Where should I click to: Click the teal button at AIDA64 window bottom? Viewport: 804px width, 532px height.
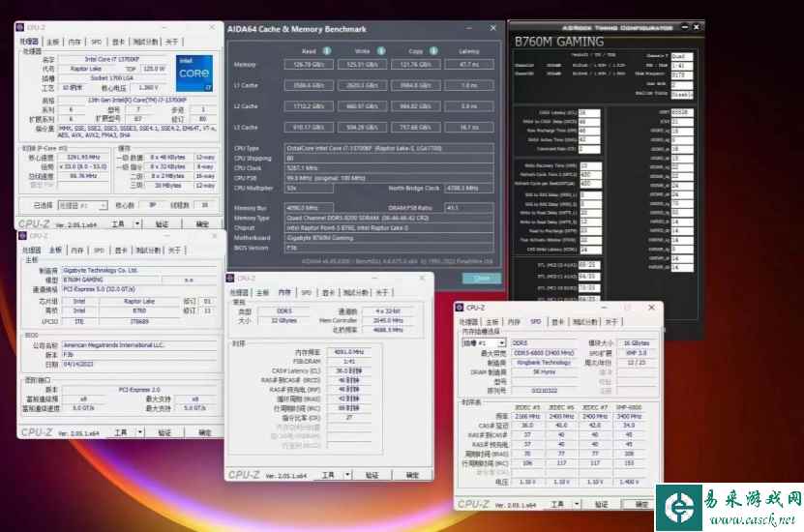pos(482,278)
